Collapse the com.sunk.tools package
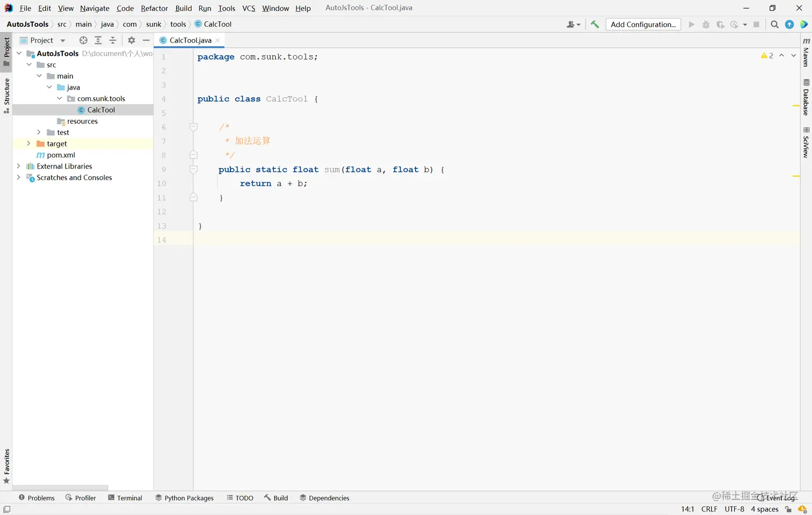 pyautogui.click(x=60, y=98)
